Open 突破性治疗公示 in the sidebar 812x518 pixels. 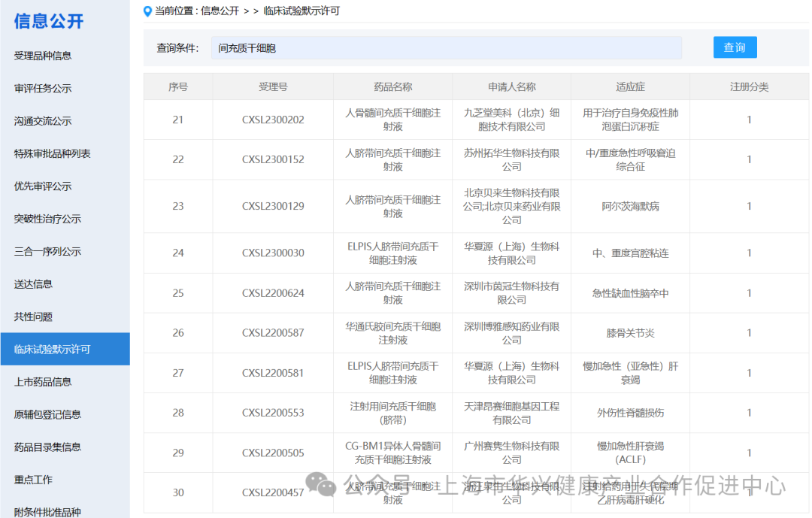point(47,219)
